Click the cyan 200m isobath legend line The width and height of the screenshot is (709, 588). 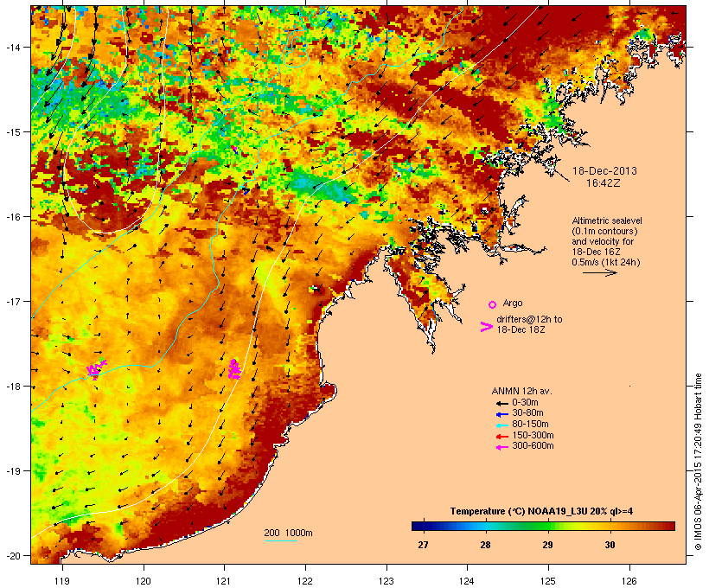(x=280, y=540)
